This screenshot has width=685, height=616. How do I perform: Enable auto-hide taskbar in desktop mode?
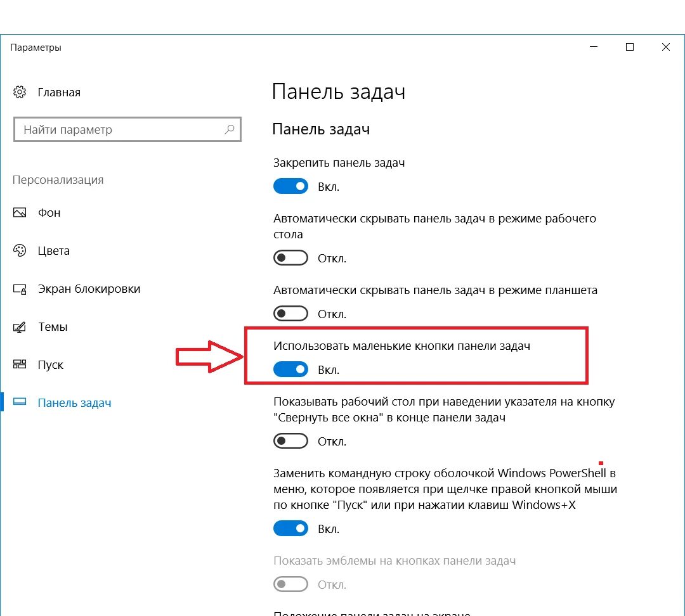290,258
